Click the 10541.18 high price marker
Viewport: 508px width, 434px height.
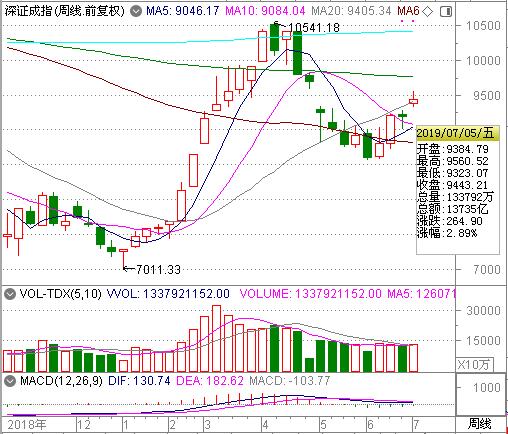[x=314, y=28]
